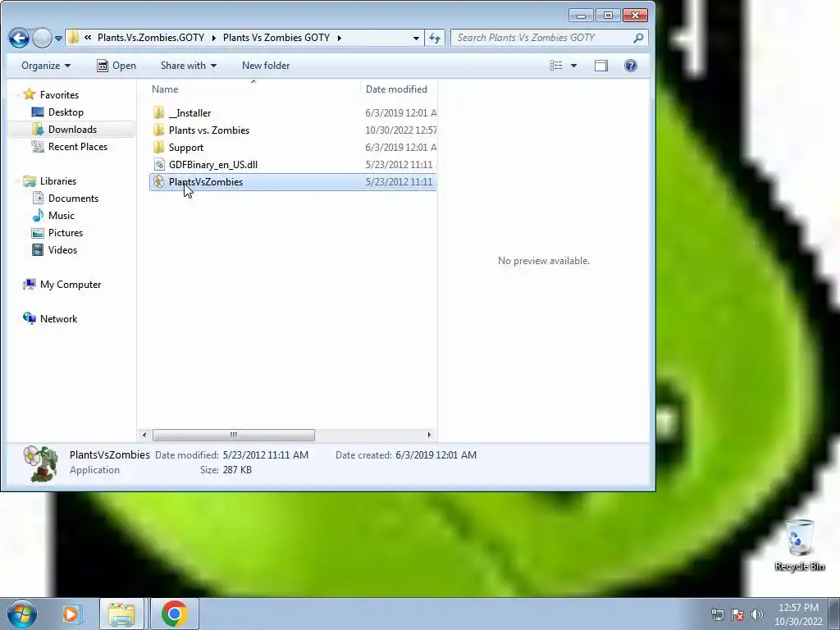Image resolution: width=840 pixels, height=630 pixels.
Task: Change your view icon button
Action: (556, 66)
